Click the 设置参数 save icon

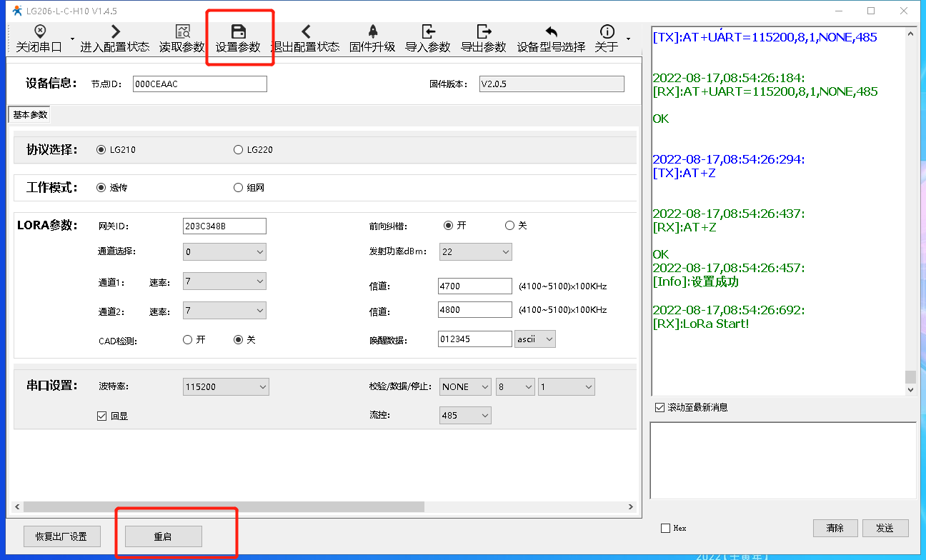pyautogui.click(x=239, y=32)
